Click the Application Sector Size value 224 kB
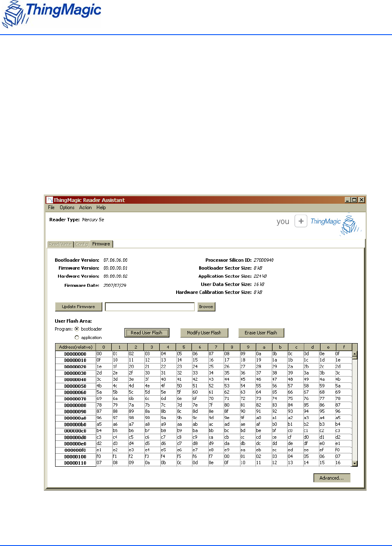This screenshot has height=546, width=392. (x=260, y=276)
